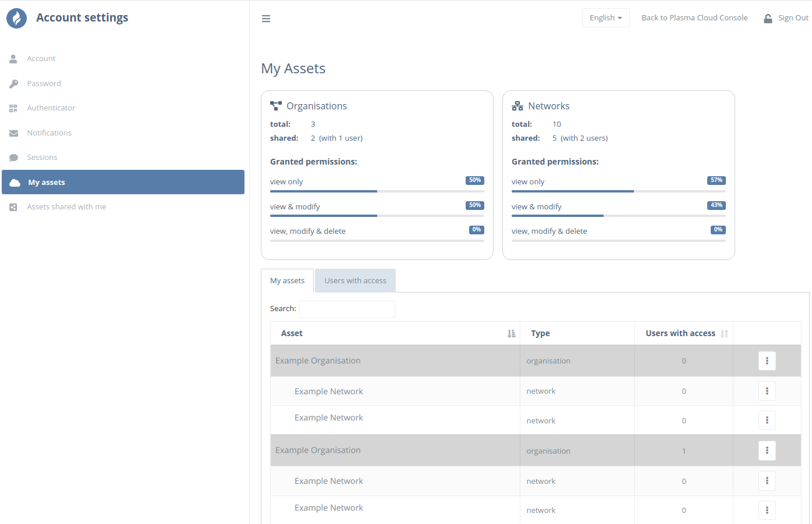The height and width of the screenshot is (524, 812).
Task: Click Networks view only progress bar
Action: click(619, 191)
